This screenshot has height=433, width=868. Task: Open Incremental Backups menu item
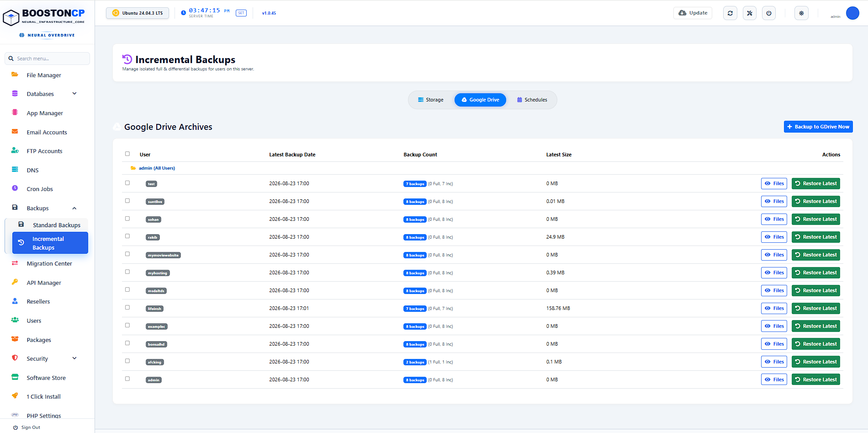click(50, 243)
